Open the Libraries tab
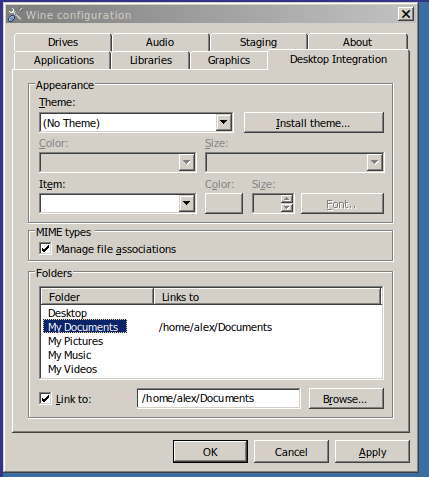Image resolution: width=429 pixels, height=477 pixels. pyautogui.click(x=151, y=60)
